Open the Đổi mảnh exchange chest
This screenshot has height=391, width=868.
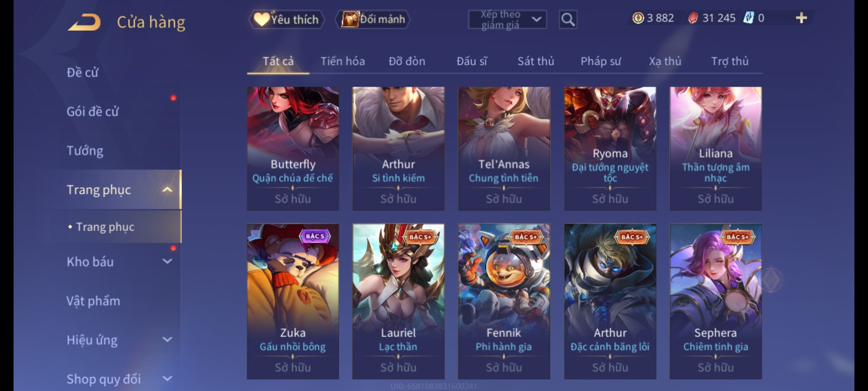373,19
